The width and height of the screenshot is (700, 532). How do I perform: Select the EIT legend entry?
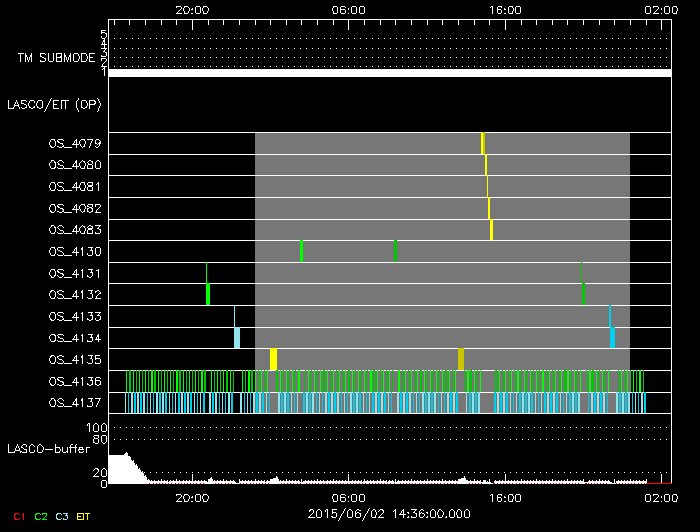pos(84,516)
